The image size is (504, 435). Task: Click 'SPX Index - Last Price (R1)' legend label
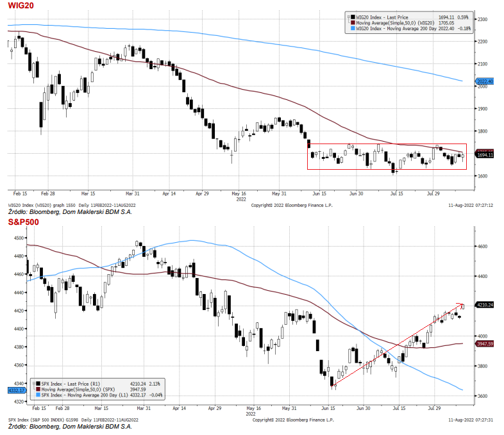click(x=71, y=384)
